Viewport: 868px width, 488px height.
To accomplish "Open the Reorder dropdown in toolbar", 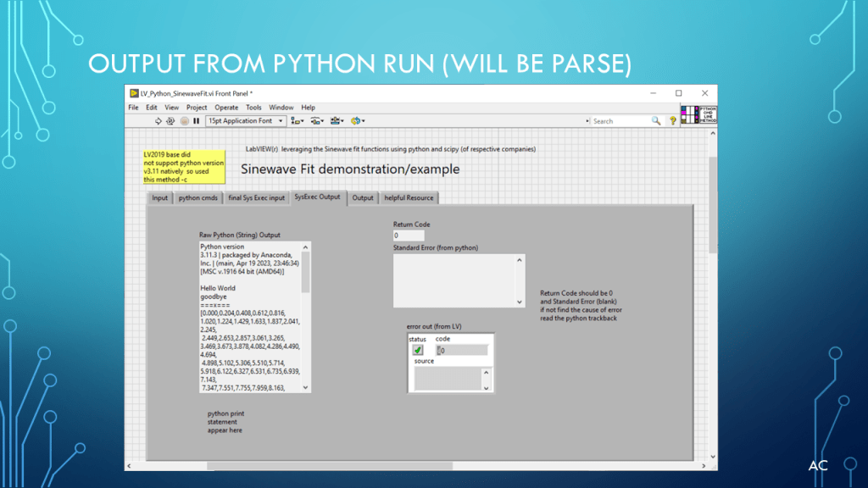I will coord(358,121).
